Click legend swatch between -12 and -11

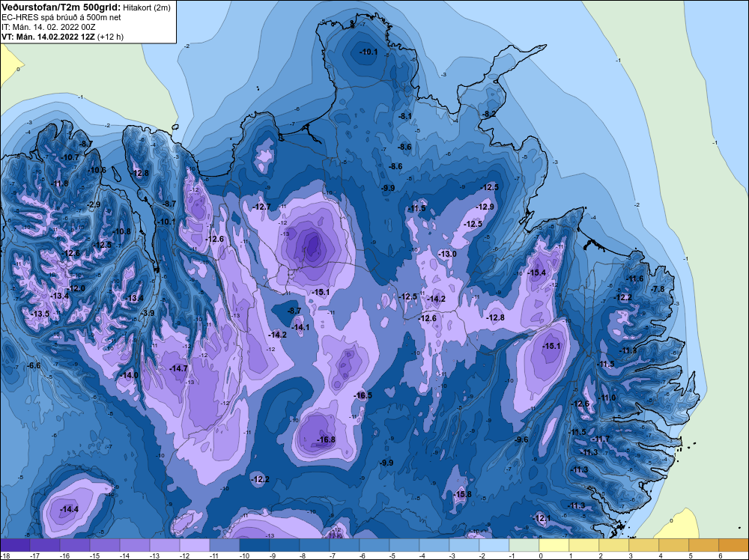195,545
